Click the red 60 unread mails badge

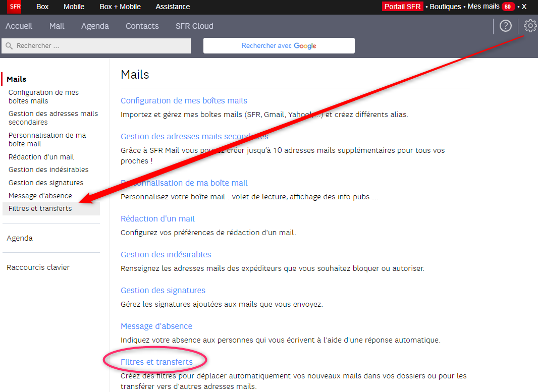pyautogui.click(x=508, y=7)
